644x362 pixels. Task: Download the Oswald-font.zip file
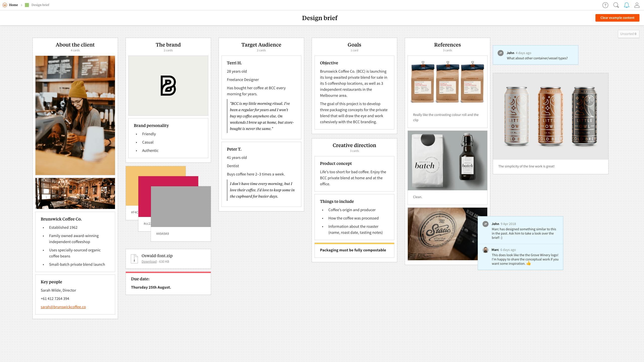tap(149, 261)
